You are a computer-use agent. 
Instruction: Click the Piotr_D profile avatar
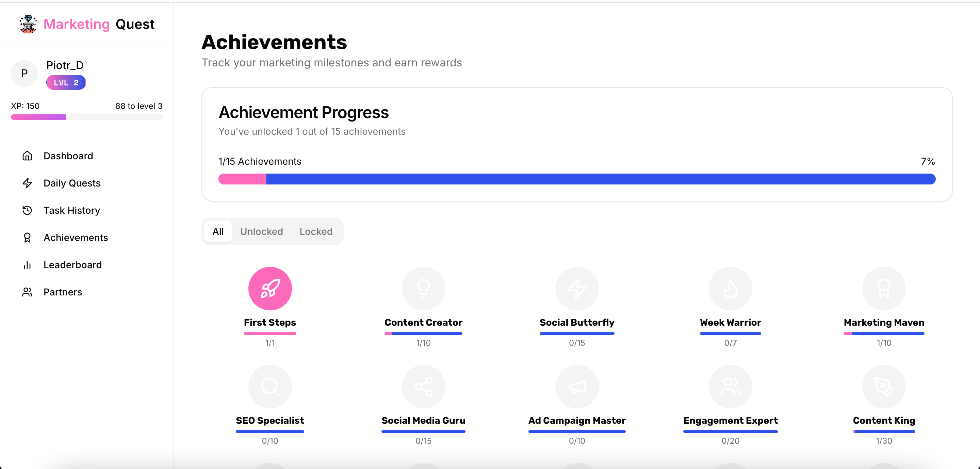point(24,73)
